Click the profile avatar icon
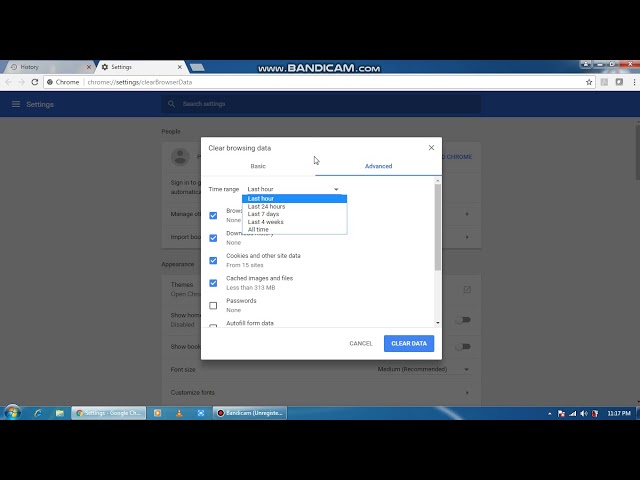 click(180, 157)
